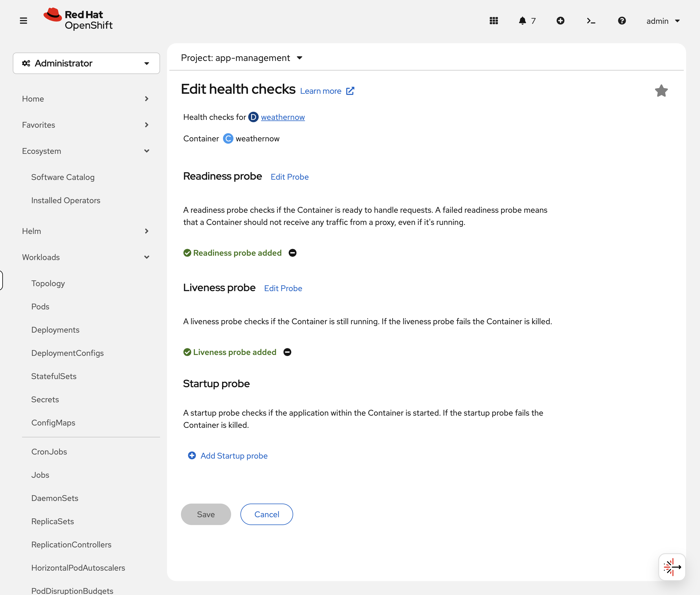
Task: Open the navigation hamburger menu
Action: (23, 21)
